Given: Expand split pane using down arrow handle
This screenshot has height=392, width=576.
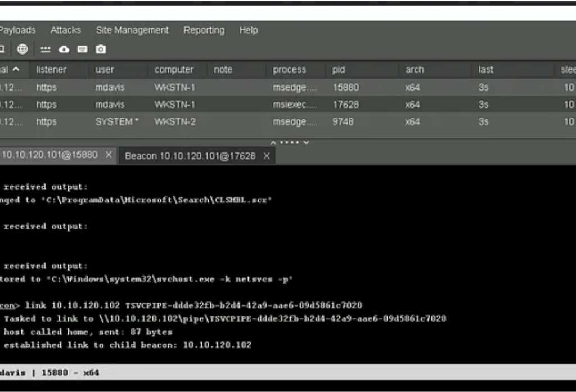Looking at the screenshot, I should [x=306, y=142].
